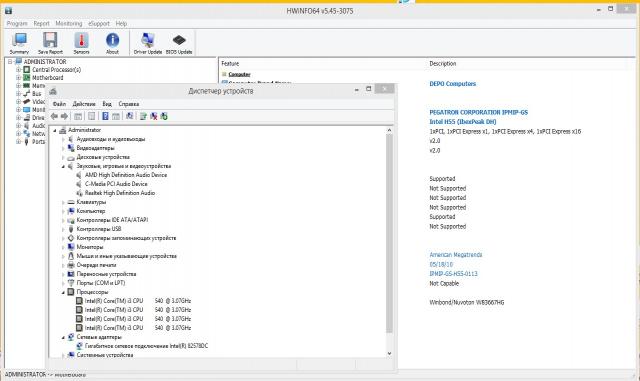The image size is (640, 381).
Task: Select Realtek High Definition Audio device
Action: (120, 193)
